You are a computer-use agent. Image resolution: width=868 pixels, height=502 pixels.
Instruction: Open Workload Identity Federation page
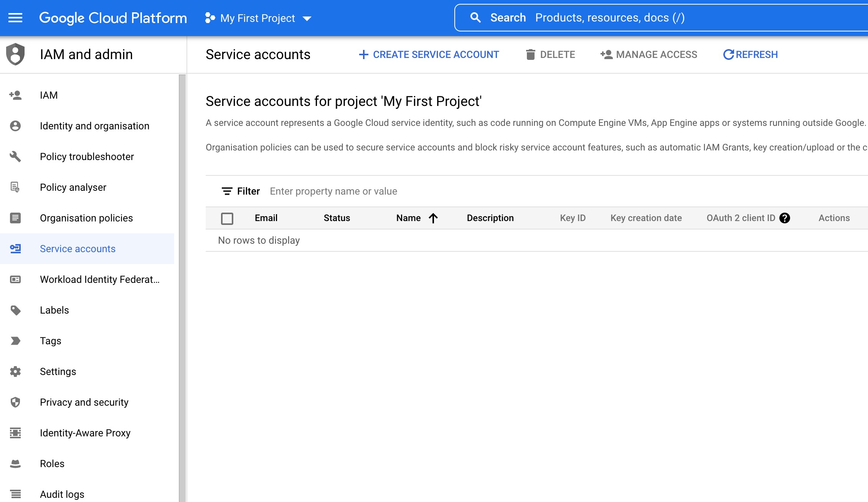tap(87, 279)
